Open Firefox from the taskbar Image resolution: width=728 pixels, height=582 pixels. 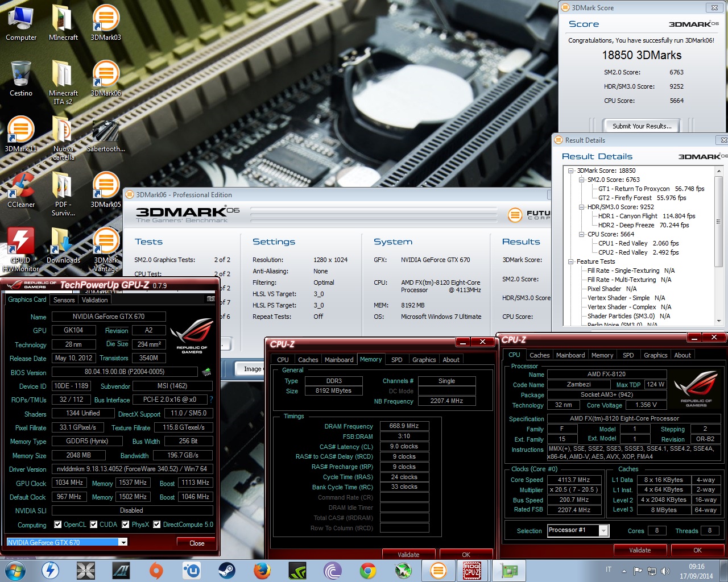(x=262, y=570)
